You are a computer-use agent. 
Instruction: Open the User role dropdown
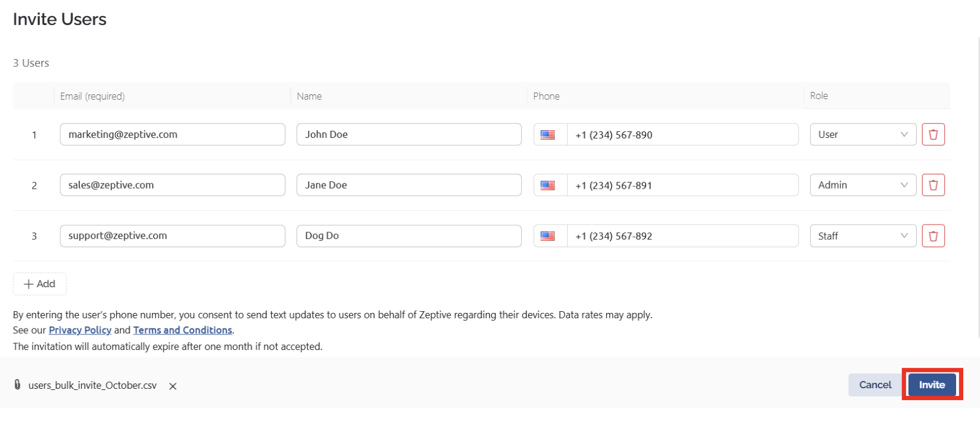coord(863,134)
